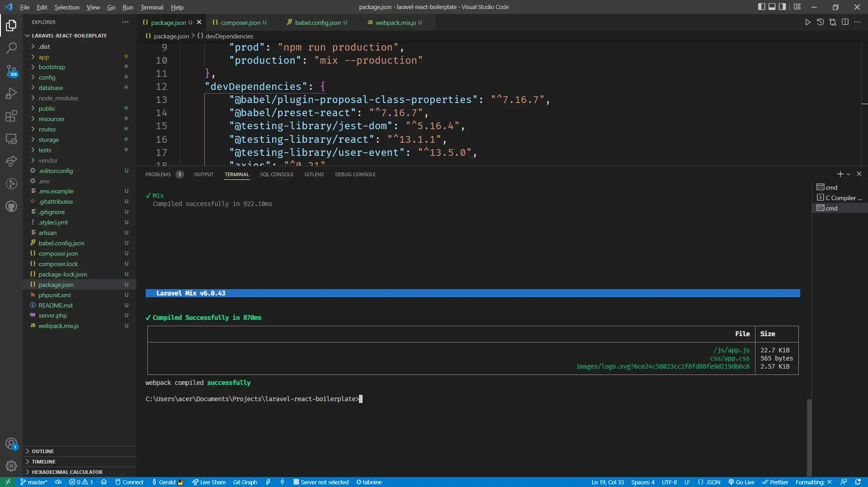
Task: Click Server not selected status item
Action: click(x=321, y=482)
